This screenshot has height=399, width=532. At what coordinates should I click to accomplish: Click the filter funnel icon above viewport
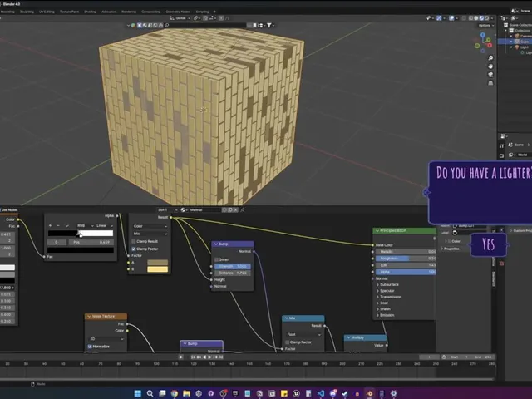pyautogui.click(x=269, y=25)
